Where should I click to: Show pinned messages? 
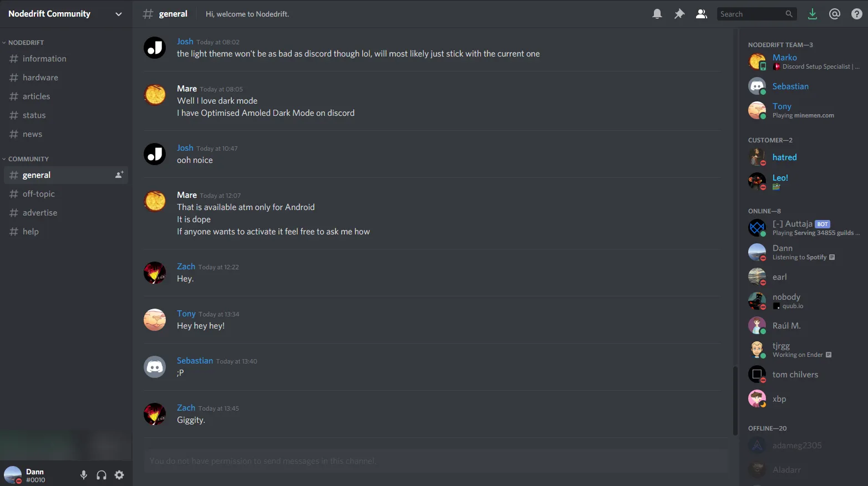tap(679, 14)
